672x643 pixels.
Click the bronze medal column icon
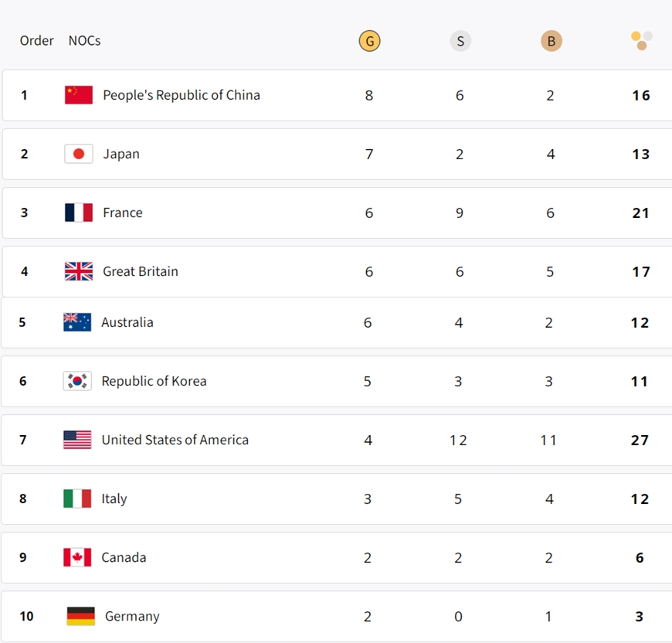551,41
